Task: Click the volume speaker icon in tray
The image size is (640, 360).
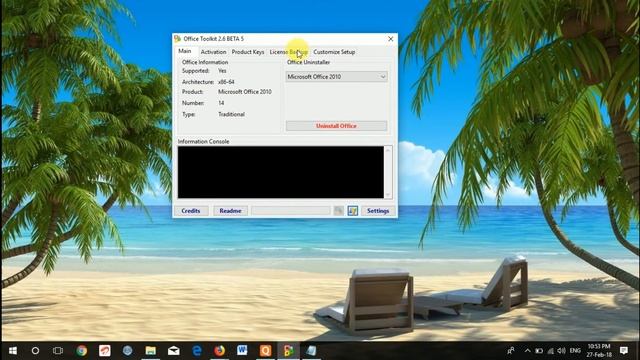Action: 562,351
